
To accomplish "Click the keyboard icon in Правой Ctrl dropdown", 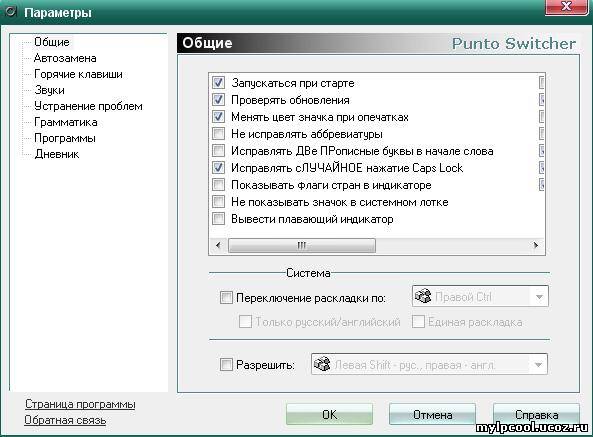I will [x=423, y=296].
